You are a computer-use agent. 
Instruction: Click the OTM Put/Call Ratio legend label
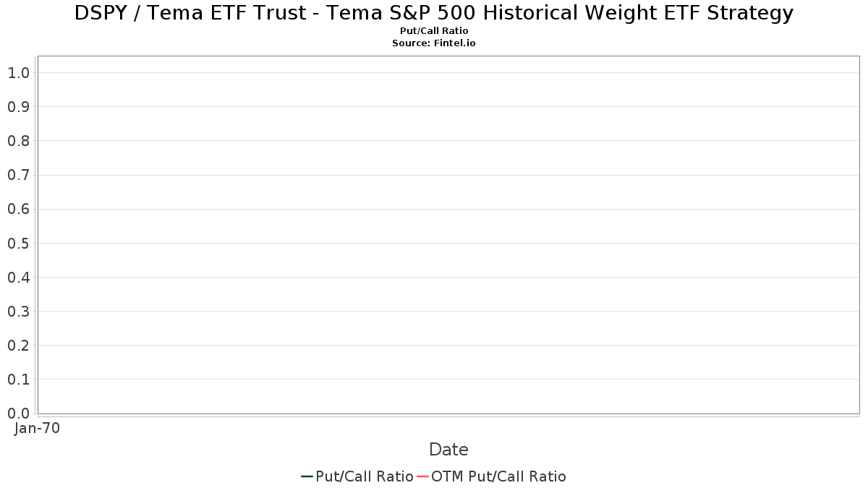[498, 476]
